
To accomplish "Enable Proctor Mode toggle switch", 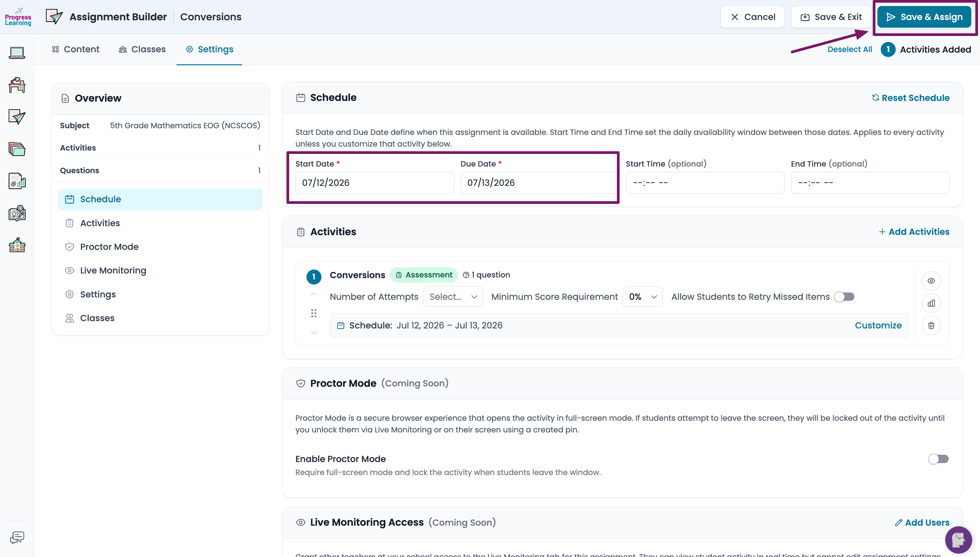I will pyautogui.click(x=938, y=459).
